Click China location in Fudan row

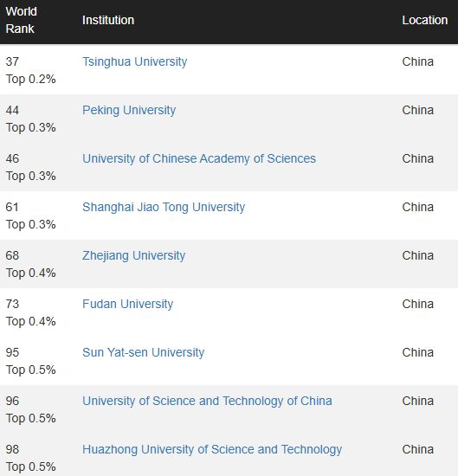pos(417,304)
